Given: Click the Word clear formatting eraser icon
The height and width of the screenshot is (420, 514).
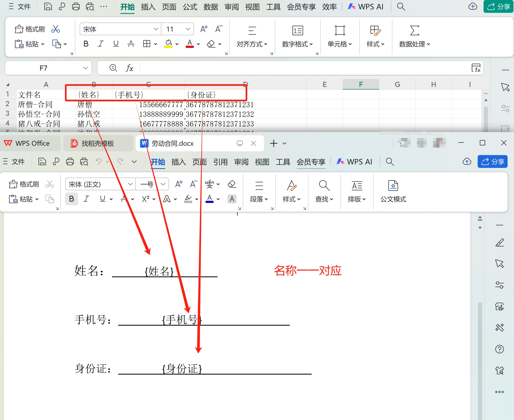Looking at the screenshot, I should (x=231, y=184).
